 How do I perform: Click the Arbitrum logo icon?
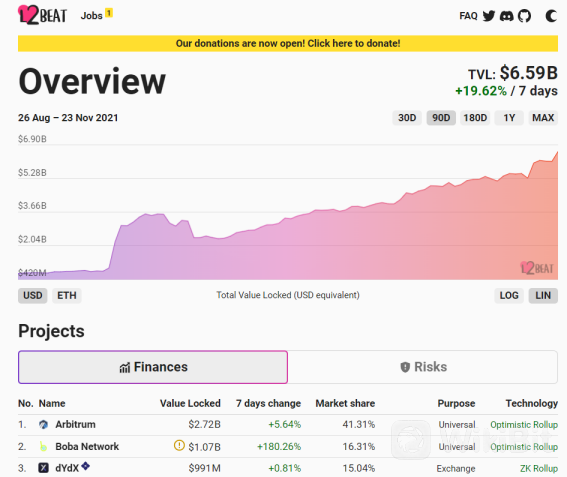(43, 425)
